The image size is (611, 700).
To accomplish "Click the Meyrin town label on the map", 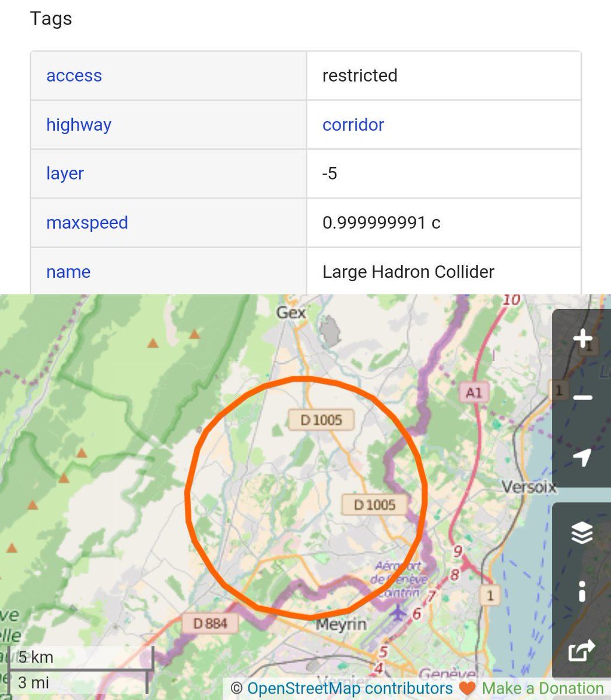I will (341, 625).
